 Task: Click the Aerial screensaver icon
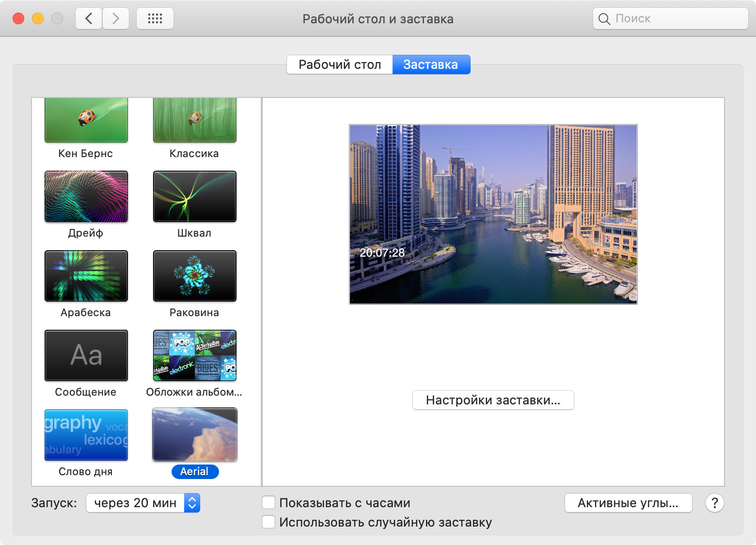[194, 435]
